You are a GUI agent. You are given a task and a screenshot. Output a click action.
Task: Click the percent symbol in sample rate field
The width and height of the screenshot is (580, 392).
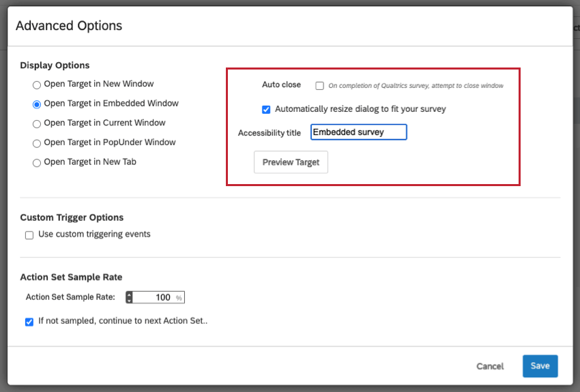[179, 298]
